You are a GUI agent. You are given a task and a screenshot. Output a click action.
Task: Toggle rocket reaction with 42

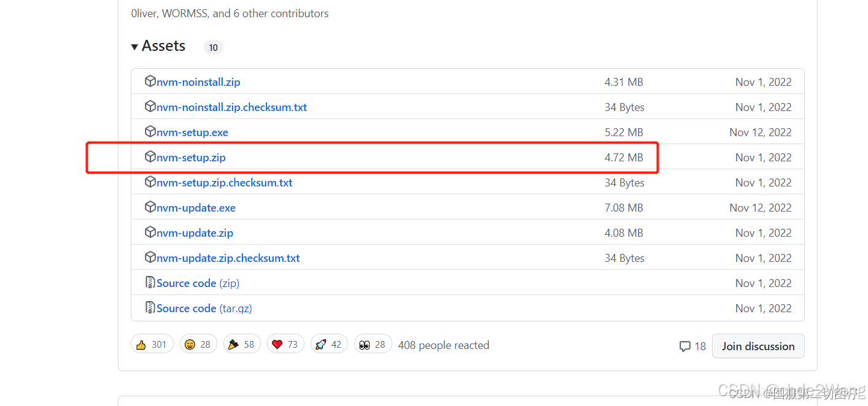pyautogui.click(x=329, y=344)
